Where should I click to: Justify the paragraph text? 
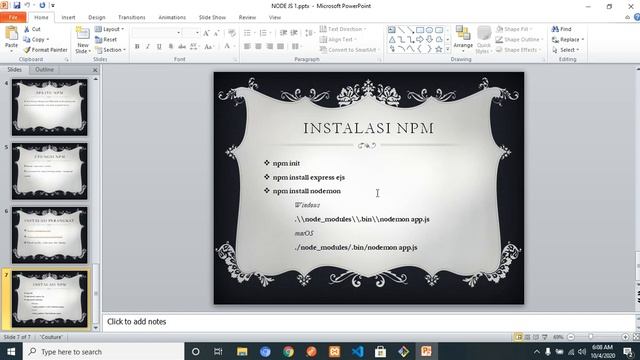280,47
